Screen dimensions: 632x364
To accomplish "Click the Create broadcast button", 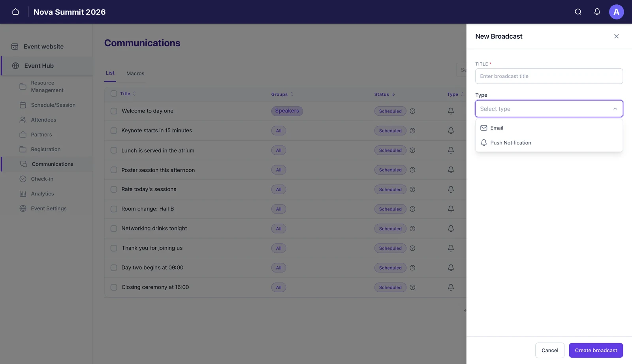I will coord(596,350).
